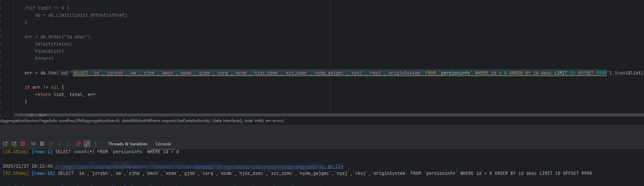Screen dimensions: 644x186
Task: Click the Step Over icon
Action: coord(51,144)
